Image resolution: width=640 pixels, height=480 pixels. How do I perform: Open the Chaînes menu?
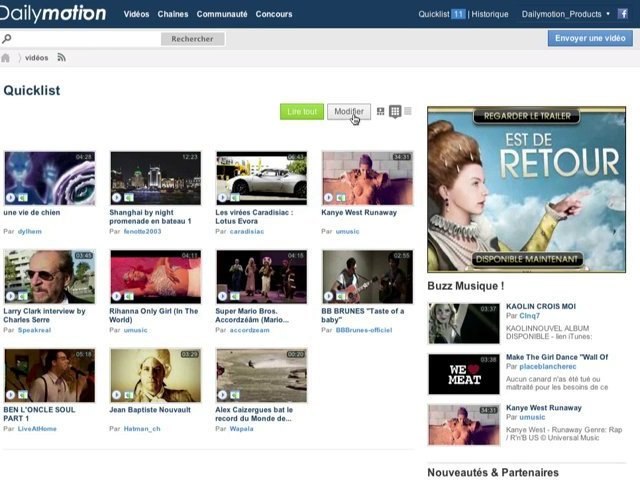[x=173, y=14]
